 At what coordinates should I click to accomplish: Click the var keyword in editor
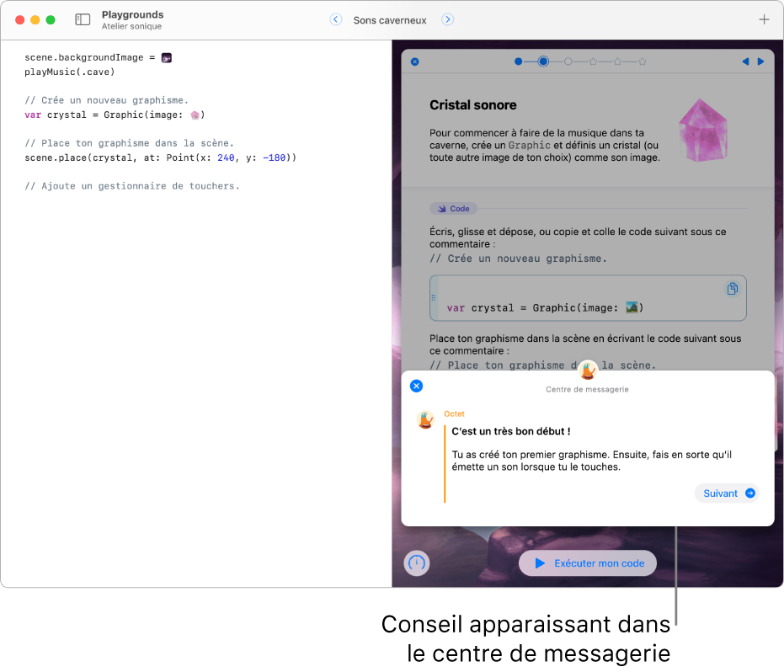(x=33, y=115)
